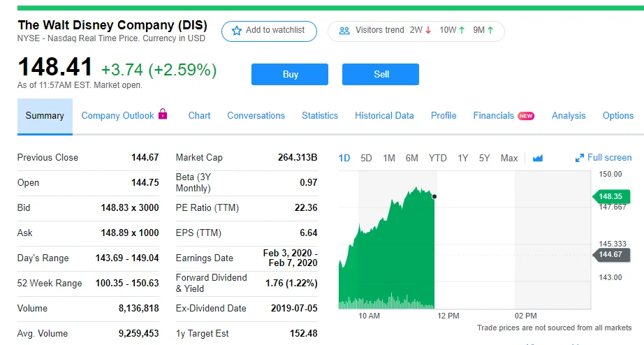Viewport: 644px width, 345px height.
Task: Click the 2W red down arrow
Action: (428, 30)
